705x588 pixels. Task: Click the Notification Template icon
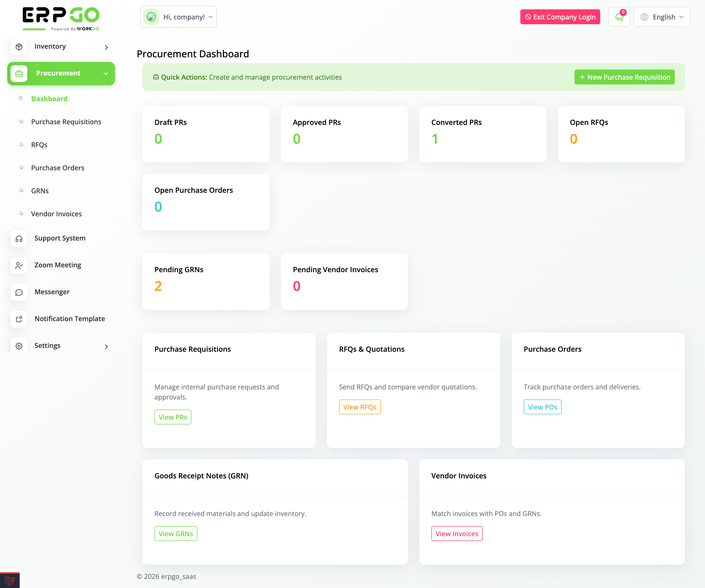[x=19, y=319]
